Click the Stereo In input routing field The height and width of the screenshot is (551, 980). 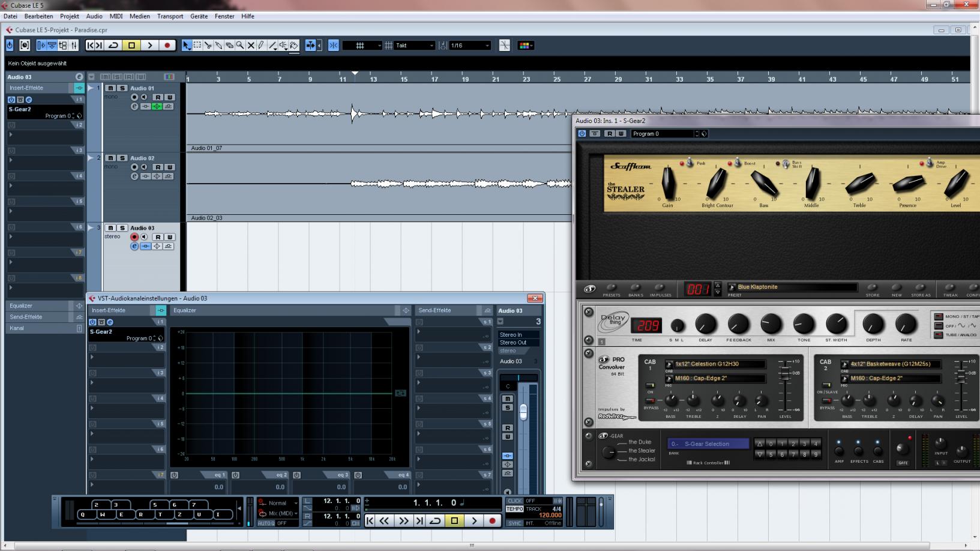518,335
